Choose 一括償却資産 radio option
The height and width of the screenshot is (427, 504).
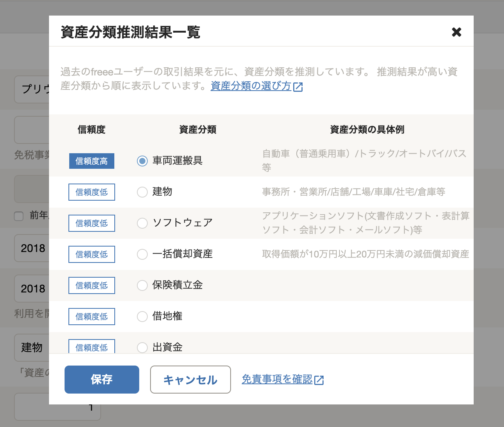142,254
